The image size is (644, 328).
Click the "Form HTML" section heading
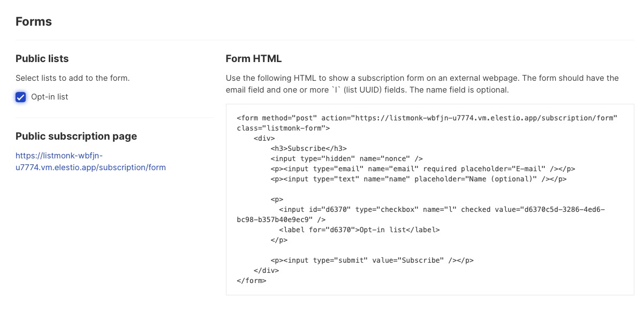point(254,58)
